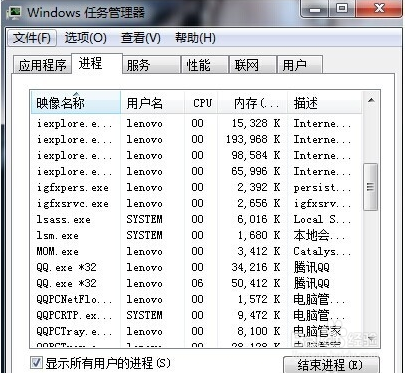Select the iexplore row using 193,968 K
This screenshot has width=408, height=373.
(x=196, y=139)
